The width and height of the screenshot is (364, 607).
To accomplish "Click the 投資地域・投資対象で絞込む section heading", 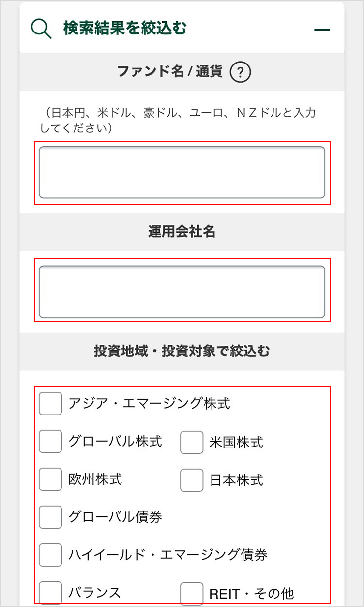I will (182, 351).
